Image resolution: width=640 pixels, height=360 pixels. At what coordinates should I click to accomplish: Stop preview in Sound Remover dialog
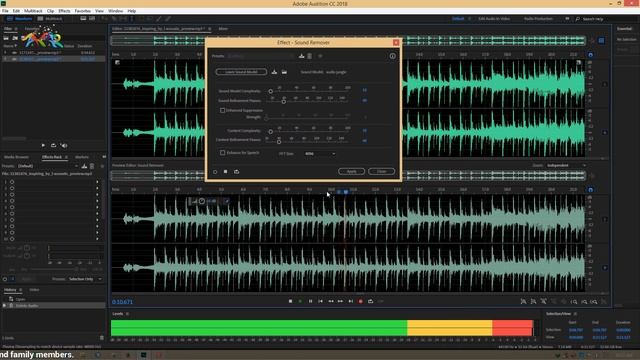pyautogui.click(x=225, y=172)
